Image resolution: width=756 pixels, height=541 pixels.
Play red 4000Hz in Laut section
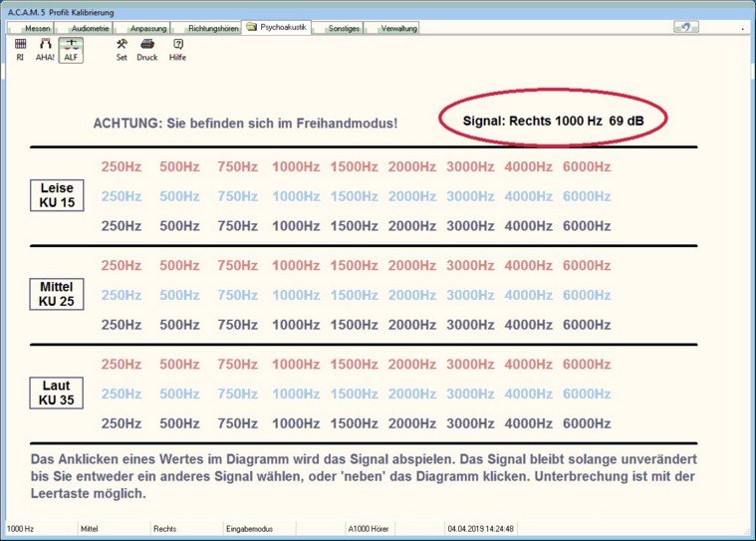tap(529, 365)
